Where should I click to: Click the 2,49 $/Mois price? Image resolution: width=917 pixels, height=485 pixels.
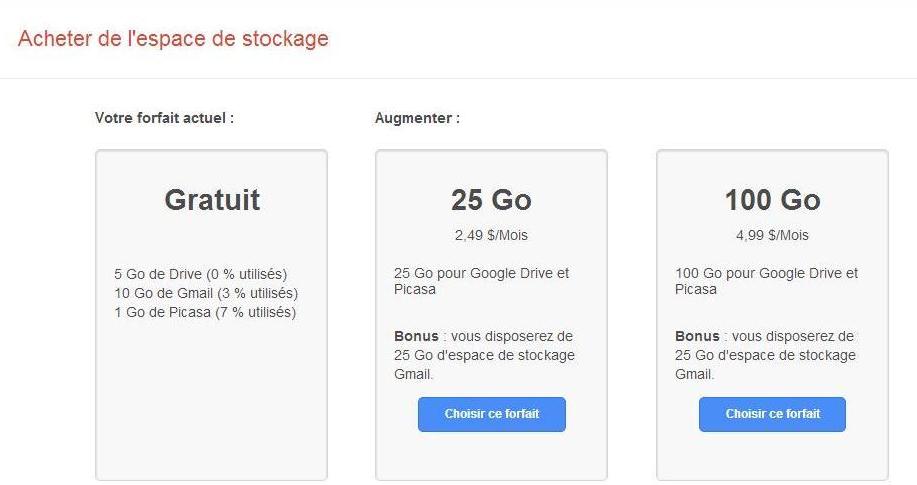[491, 236]
